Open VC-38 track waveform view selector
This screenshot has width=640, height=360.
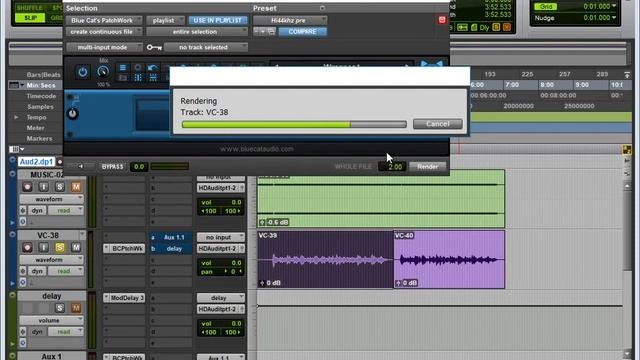point(51,260)
